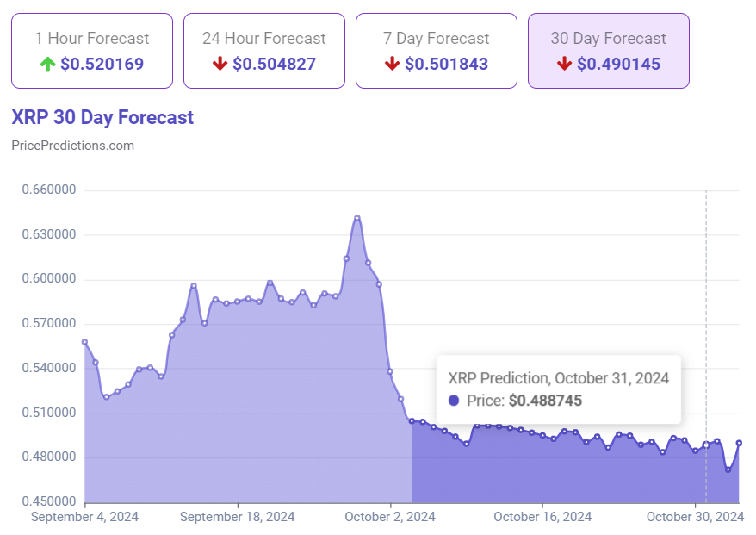Select the 7 Day Forecast tab
756x535 pixels.
437,51
